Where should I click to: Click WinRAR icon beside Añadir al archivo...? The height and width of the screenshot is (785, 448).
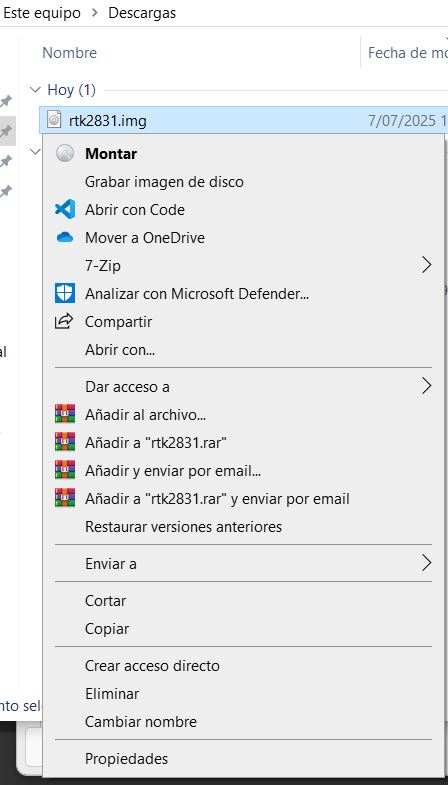pos(65,415)
